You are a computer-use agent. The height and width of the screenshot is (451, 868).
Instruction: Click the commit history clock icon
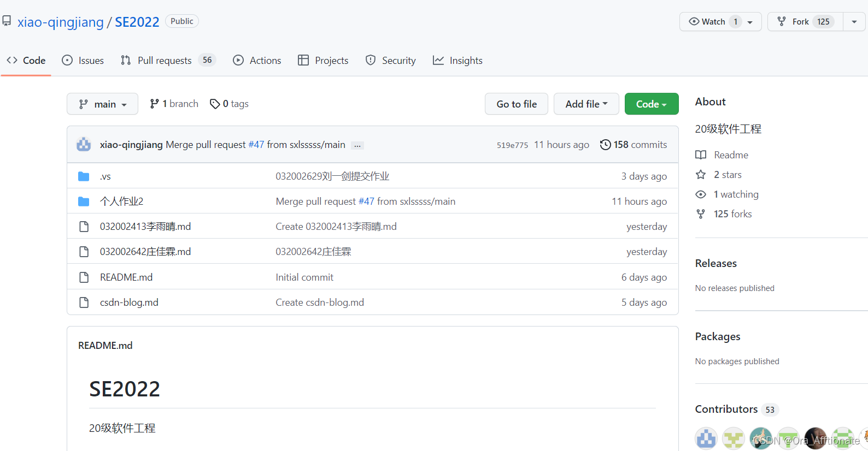pyautogui.click(x=605, y=145)
